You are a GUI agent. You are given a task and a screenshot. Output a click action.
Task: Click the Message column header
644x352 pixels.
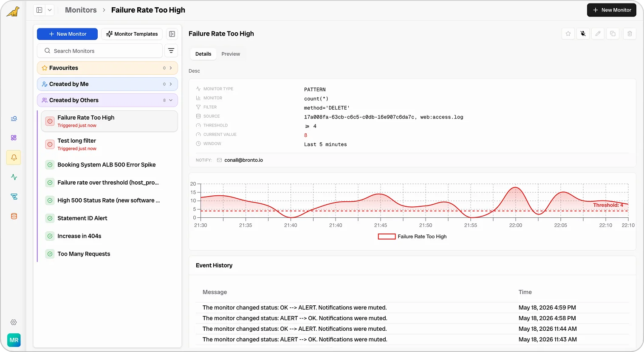point(215,292)
